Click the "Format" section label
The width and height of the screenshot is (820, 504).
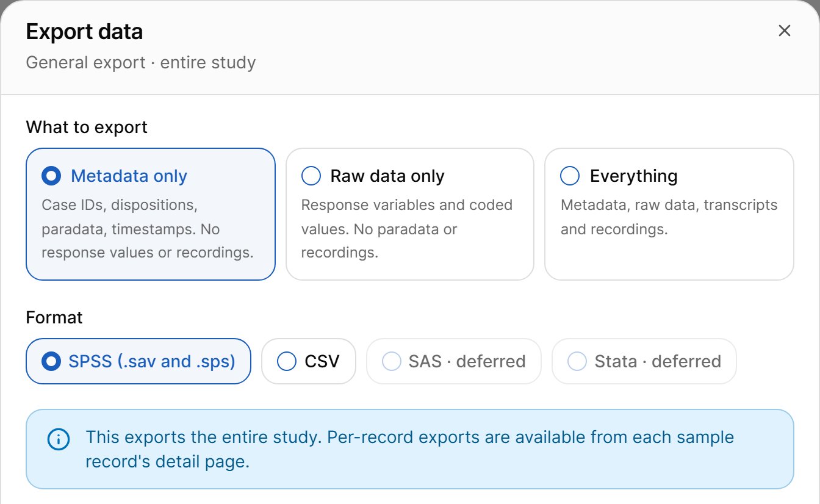tap(54, 317)
